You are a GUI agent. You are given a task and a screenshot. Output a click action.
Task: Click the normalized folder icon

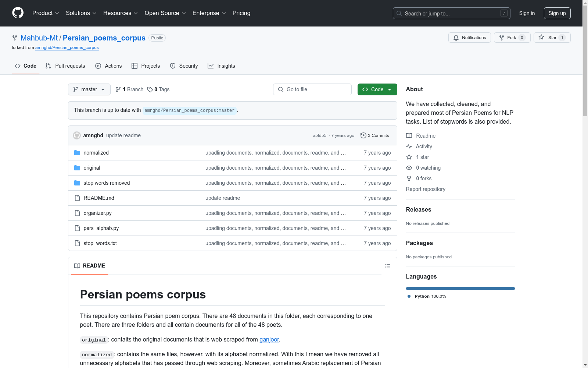[x=77, y=153]
